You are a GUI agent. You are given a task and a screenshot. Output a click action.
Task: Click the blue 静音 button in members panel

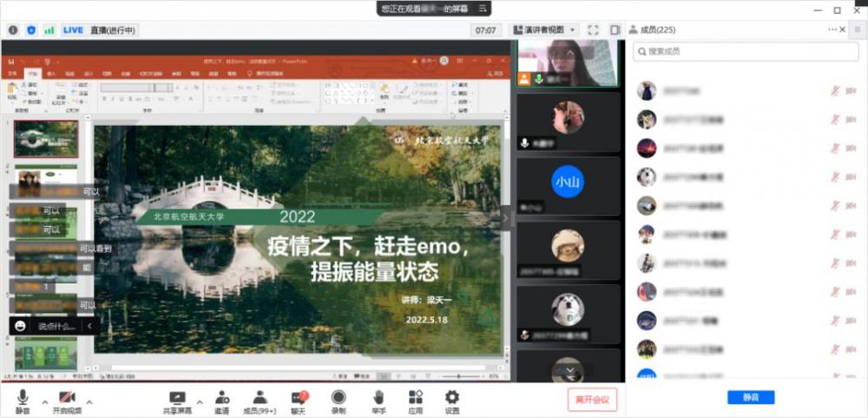[x=751, y=397]
